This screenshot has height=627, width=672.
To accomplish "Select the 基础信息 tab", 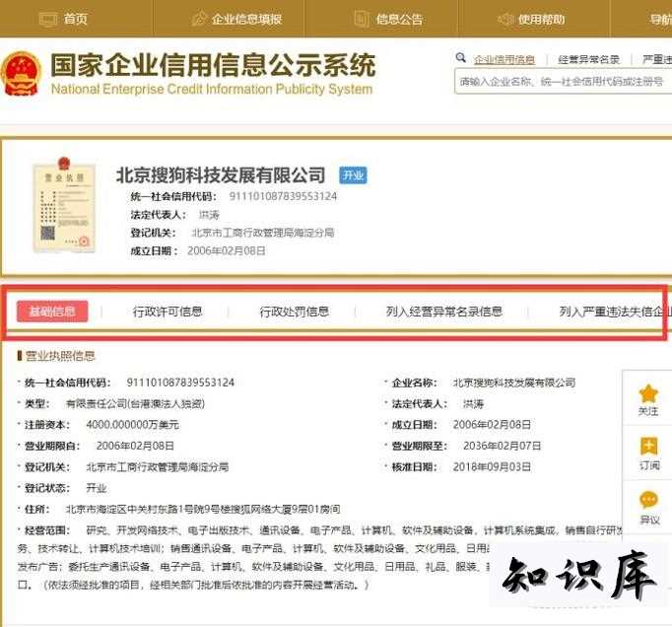I will pyautogui.click(x=52, y=312).
